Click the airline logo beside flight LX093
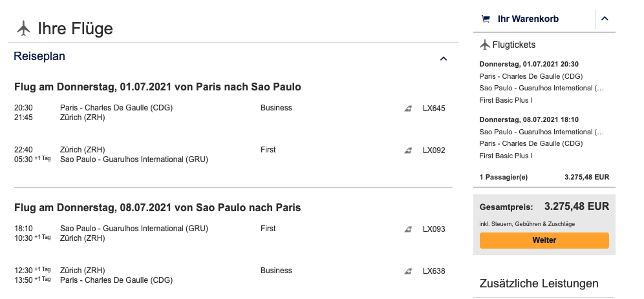This screenshot has height=299, width=644. [408, 229]
